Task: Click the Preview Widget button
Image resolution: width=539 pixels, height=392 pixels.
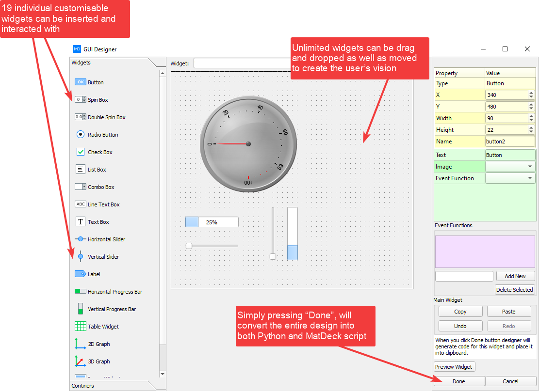Action: click(454, 367)
